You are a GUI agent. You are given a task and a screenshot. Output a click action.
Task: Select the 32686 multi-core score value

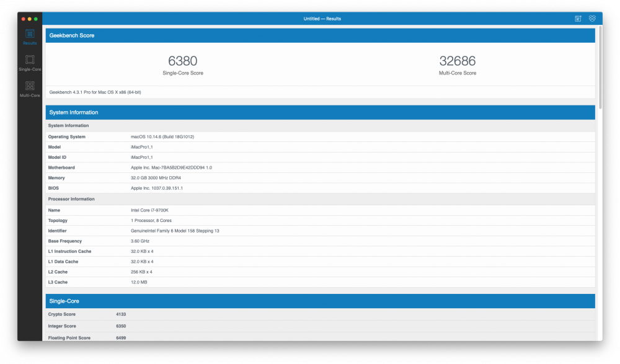coord(458,61)
